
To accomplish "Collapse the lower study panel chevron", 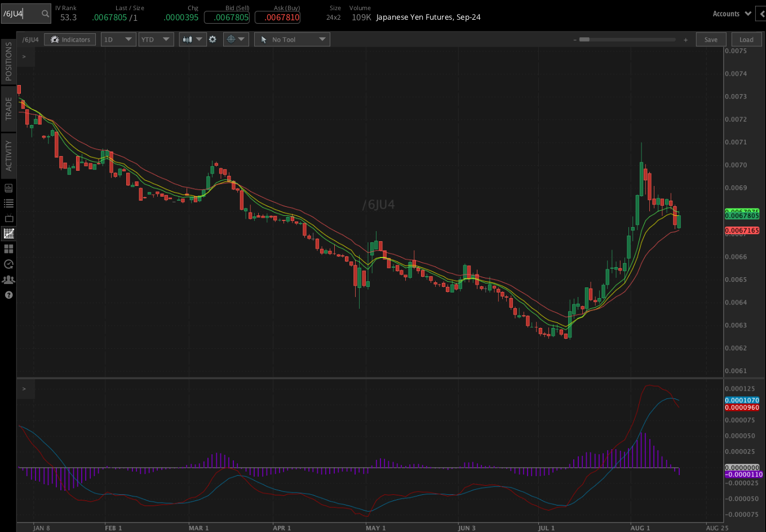I will 24,388.
